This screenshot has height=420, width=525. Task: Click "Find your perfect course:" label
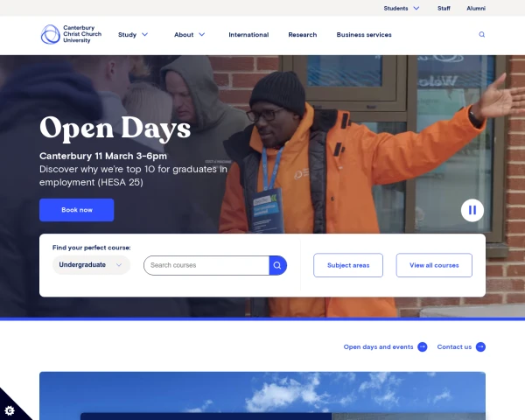point(91,248)
